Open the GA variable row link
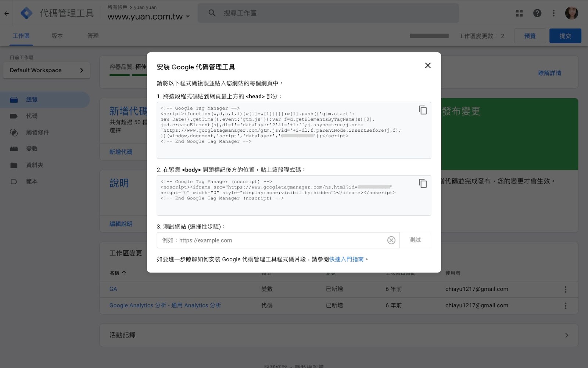Screen dimensions: 588x368 113,289
